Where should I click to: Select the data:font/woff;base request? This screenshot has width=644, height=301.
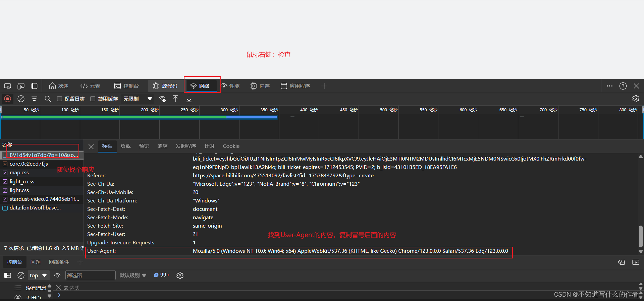(x=42, y=208)
